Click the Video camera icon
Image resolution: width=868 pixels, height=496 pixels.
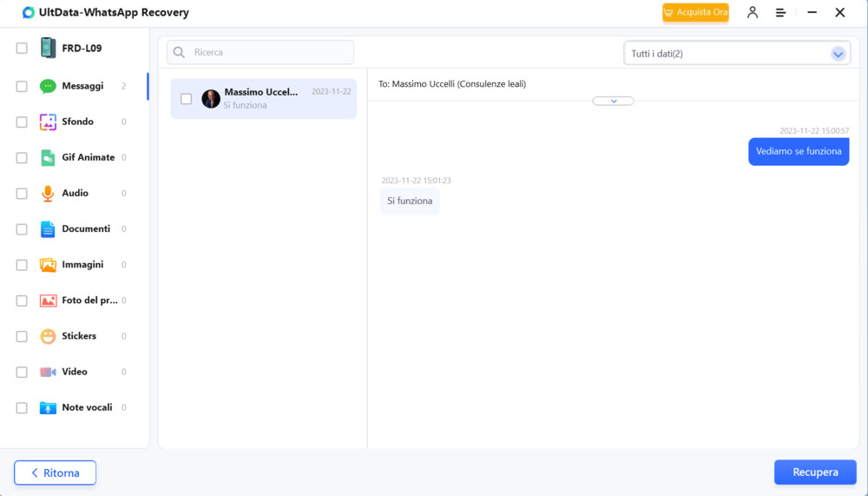(48, 372)
